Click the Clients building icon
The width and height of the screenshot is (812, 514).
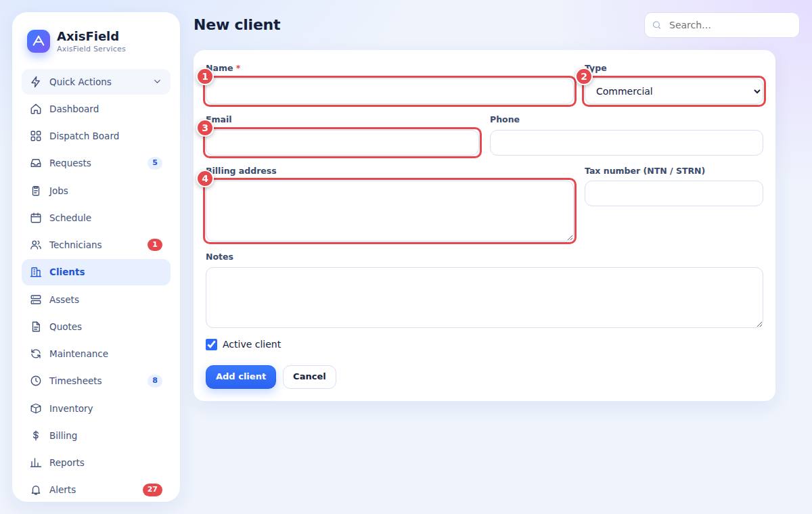tap(36, 272)
